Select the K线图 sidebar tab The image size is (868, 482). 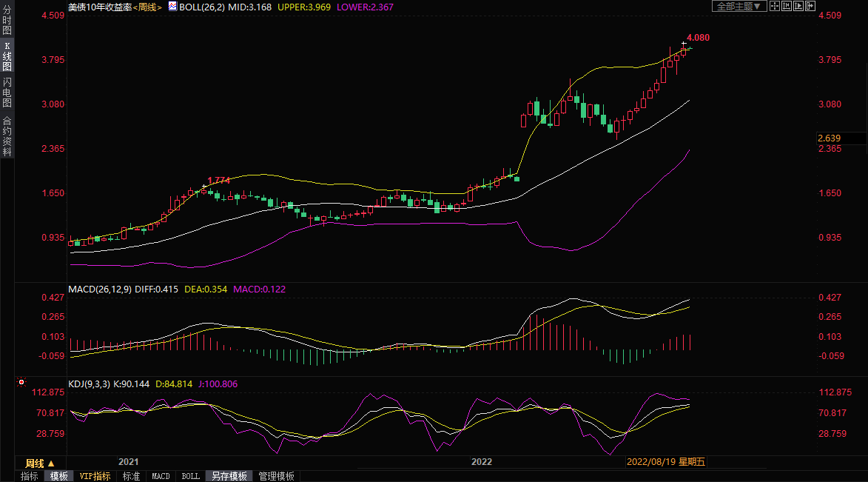pyautogui.click(x=7, y=56)
